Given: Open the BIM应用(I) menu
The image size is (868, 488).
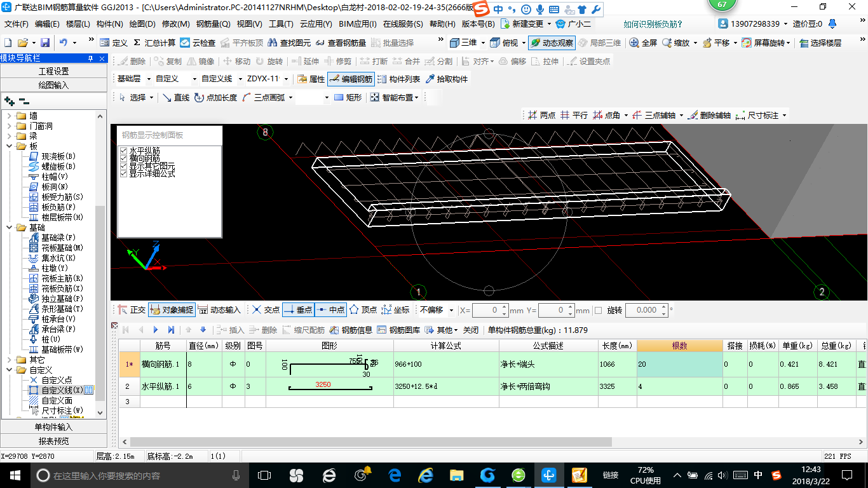Looking at the screenshot, I should [358, 24].
